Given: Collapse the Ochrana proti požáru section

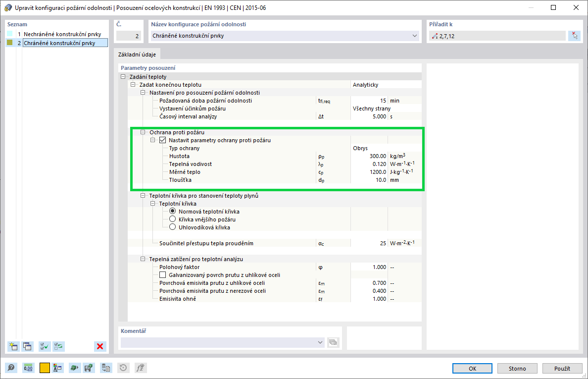Looking at the screenshot, I should [x=143, y=132].
